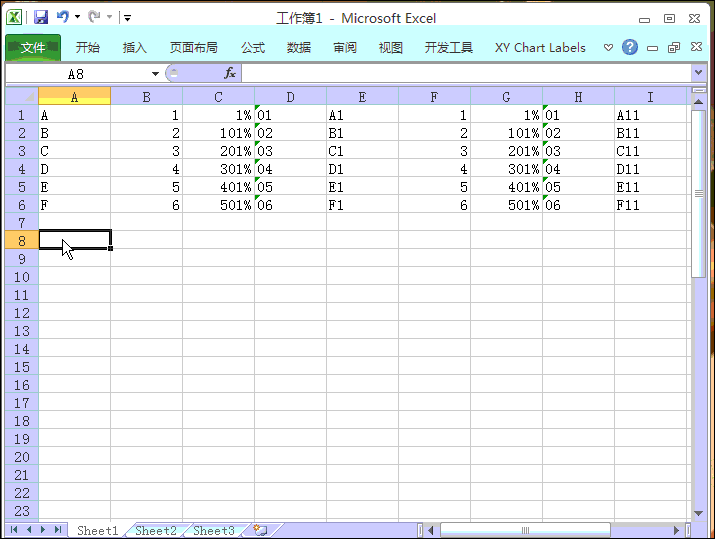
Task: Open the 页面布局 ribbon tab
Action: [x=193, y=47]
